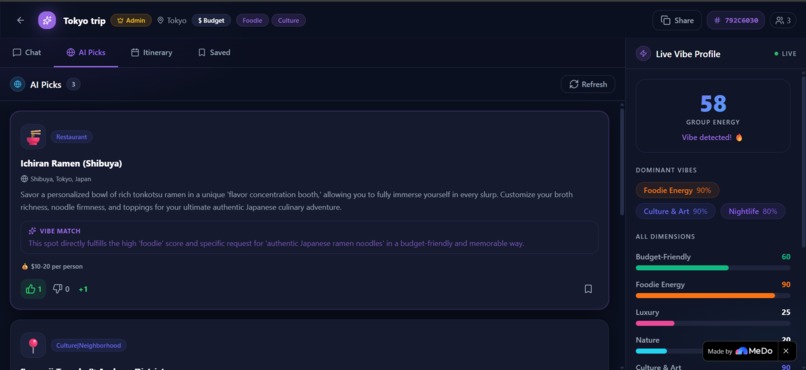Viewport: 806px width, 370px height.
Task: Click the Foodie Energy orange progress bar
Action: (x=713, y=295)
